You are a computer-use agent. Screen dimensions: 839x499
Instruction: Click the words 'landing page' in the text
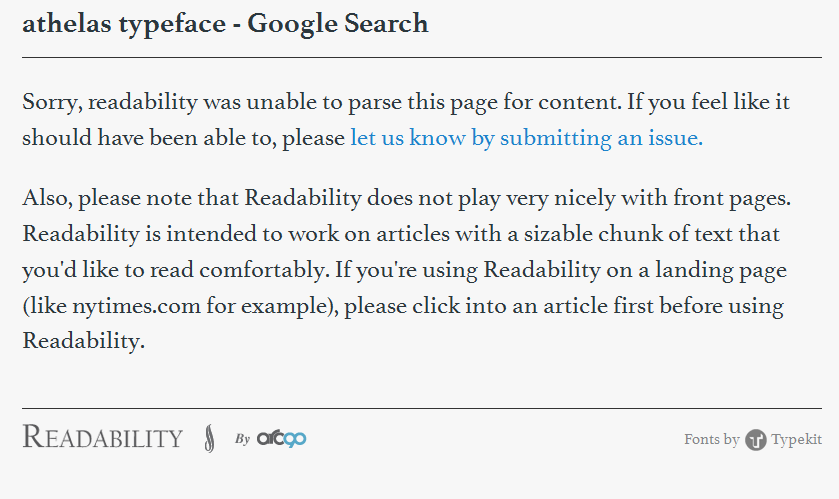coord(730,270)
